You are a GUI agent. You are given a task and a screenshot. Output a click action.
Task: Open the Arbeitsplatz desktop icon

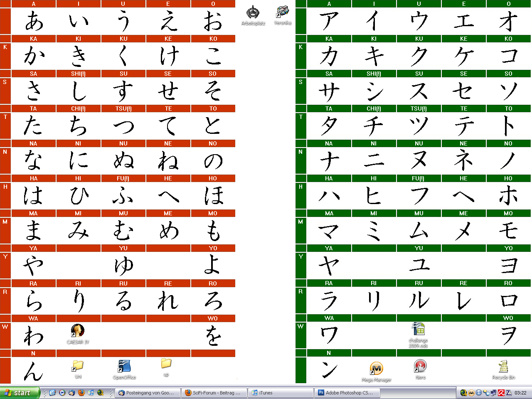[x=253, y=13]
